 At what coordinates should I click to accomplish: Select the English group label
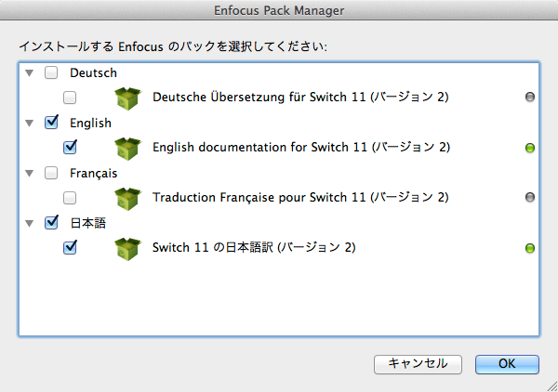click(x=90, y=124)
